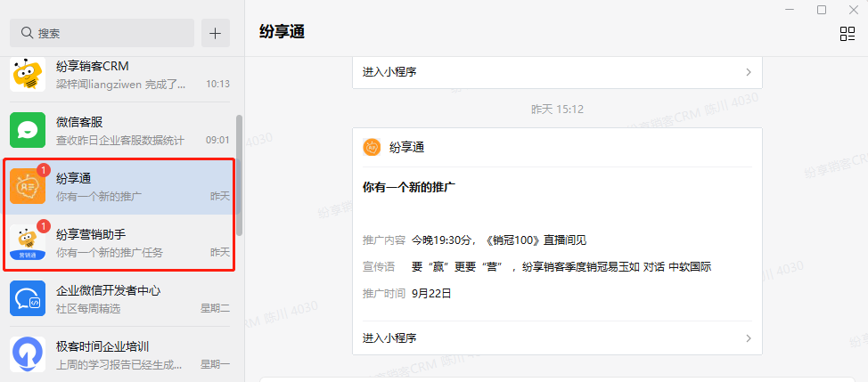Click the 纷享营销助手 avatar icon

click(28, 242)
